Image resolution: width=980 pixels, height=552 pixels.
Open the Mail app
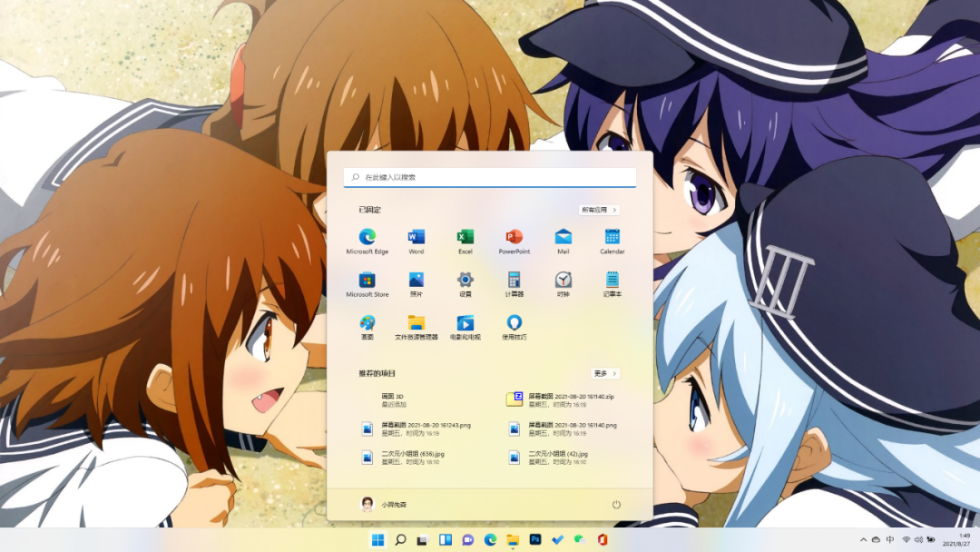(x=563, y=238)
